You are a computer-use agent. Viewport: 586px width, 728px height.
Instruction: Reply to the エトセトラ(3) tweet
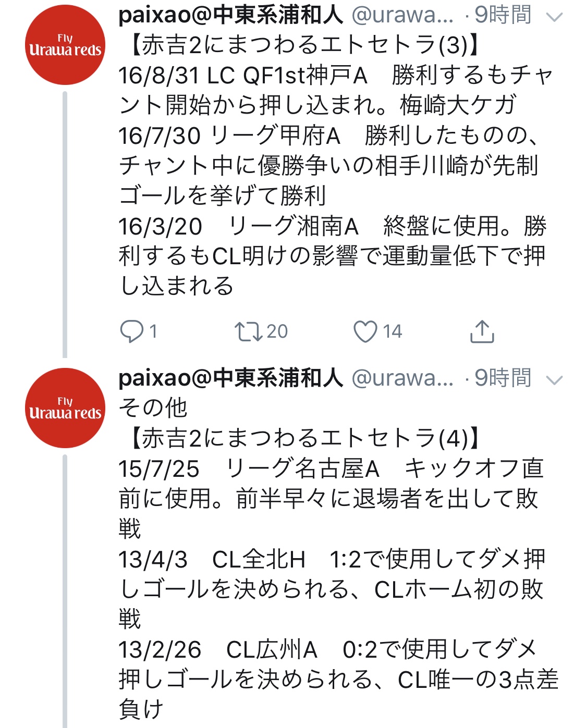coord(132,331)
